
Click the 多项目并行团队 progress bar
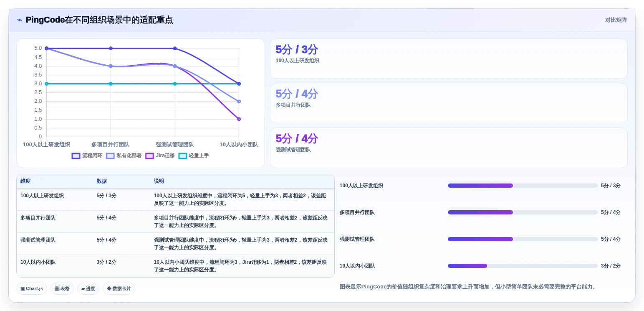coord(523,212)
